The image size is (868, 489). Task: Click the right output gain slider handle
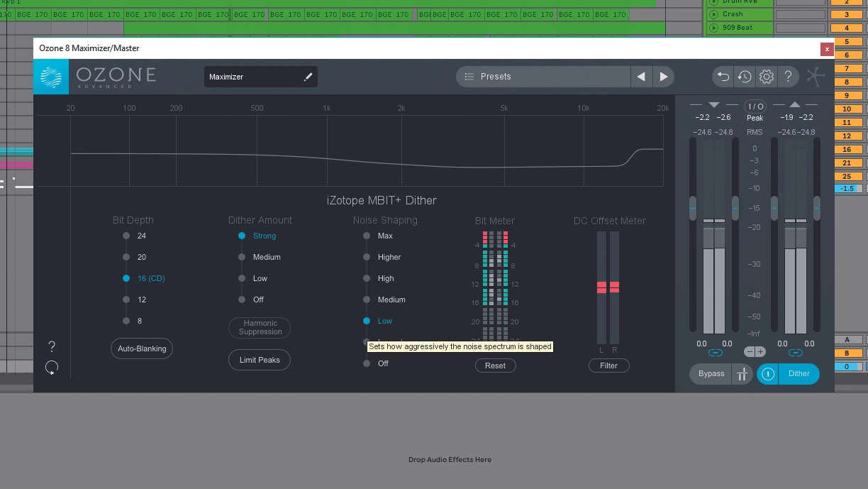pos(816,209)
